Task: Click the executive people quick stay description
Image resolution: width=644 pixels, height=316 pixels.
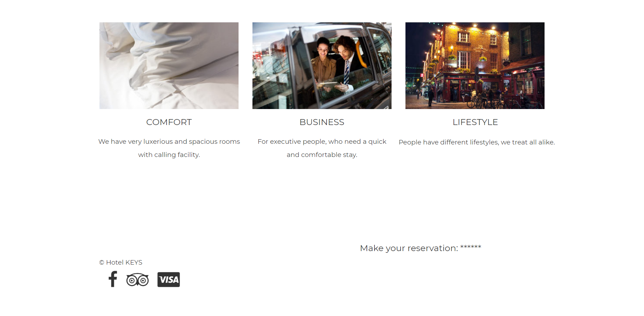Action: 322,148
